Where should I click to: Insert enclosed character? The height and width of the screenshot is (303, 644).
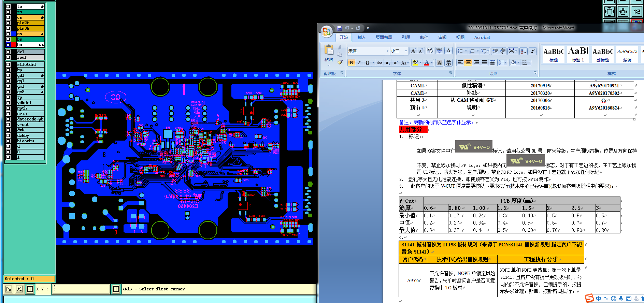448,63
